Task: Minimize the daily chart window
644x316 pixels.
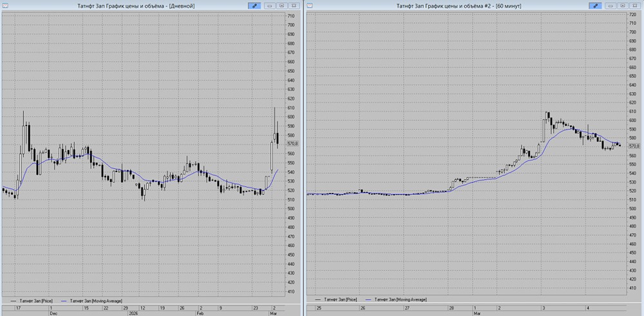Action: tap(270, 6)
